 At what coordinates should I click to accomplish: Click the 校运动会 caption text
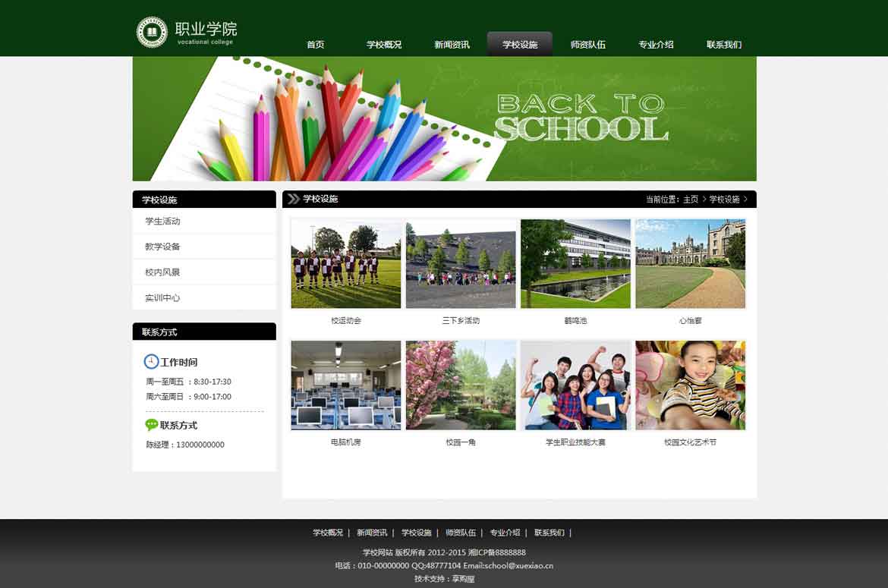[346, 321]
